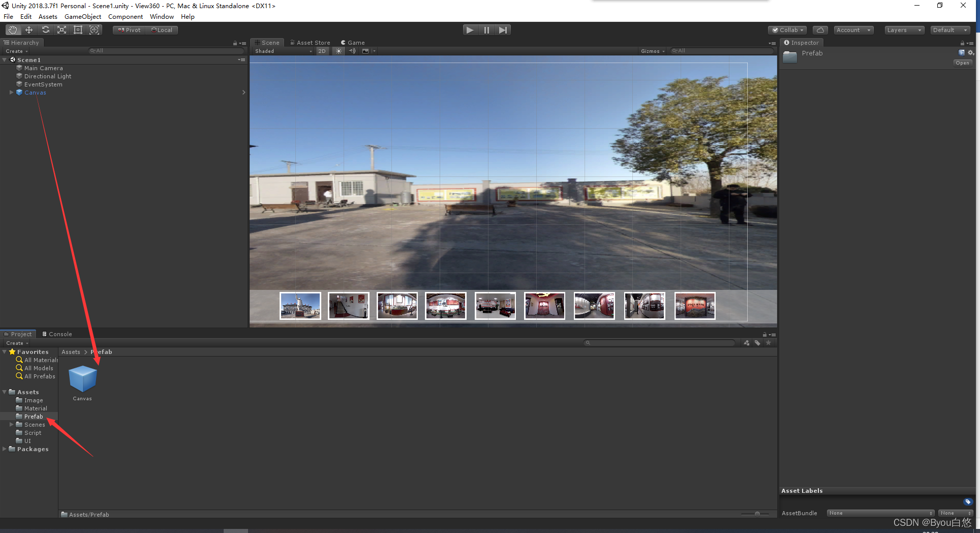Viewport: 980px width, 533px height.
Task: Open the Default layout dropdown
Action: 950,30
